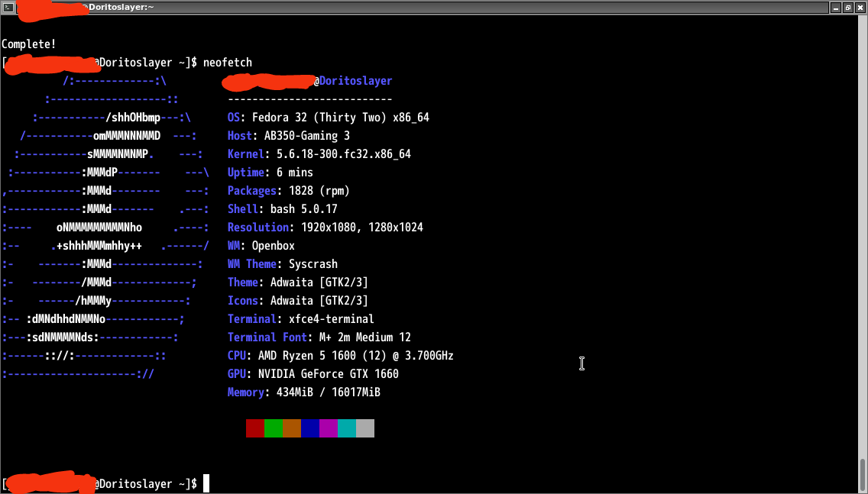This screenshot has width=868, height=494.
Task: Click the typed neofetch command text
Action: point(227,63)
